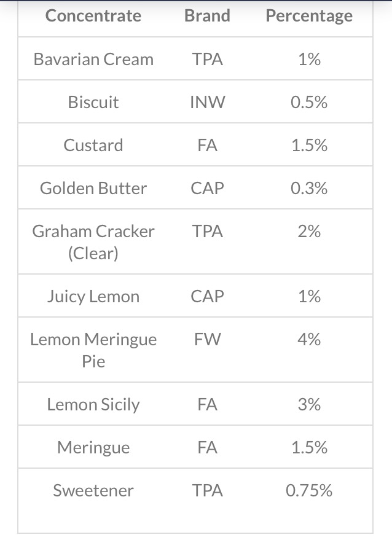Open the Custard concentrate entry

[94, 146]
